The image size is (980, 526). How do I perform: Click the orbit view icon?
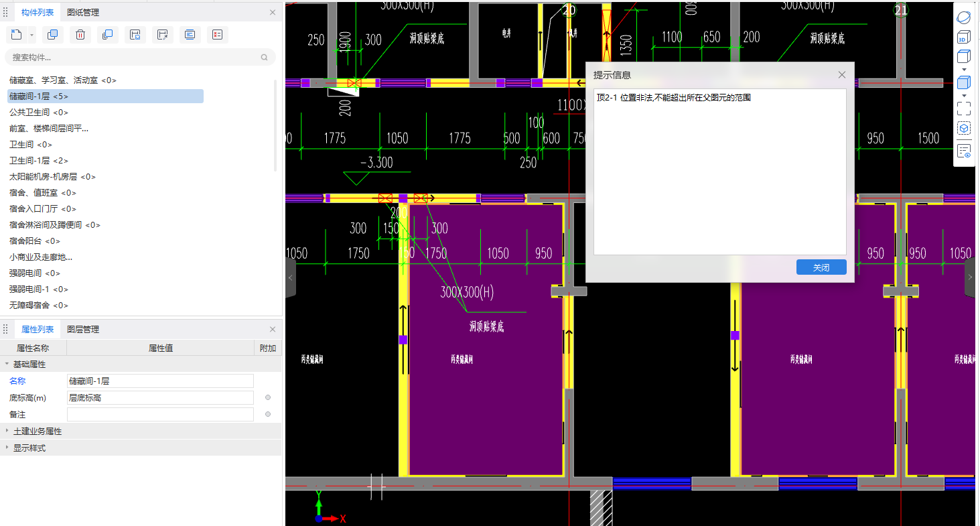coord(964,17)
